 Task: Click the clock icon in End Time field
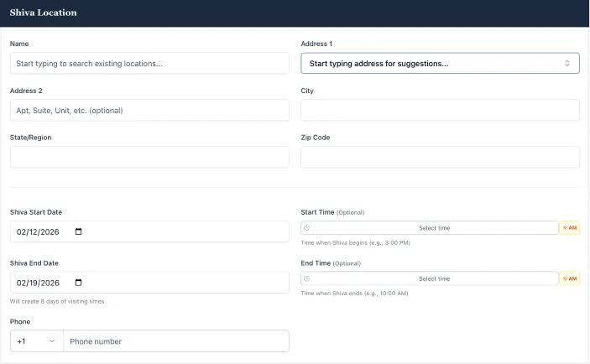click(307, 278)
